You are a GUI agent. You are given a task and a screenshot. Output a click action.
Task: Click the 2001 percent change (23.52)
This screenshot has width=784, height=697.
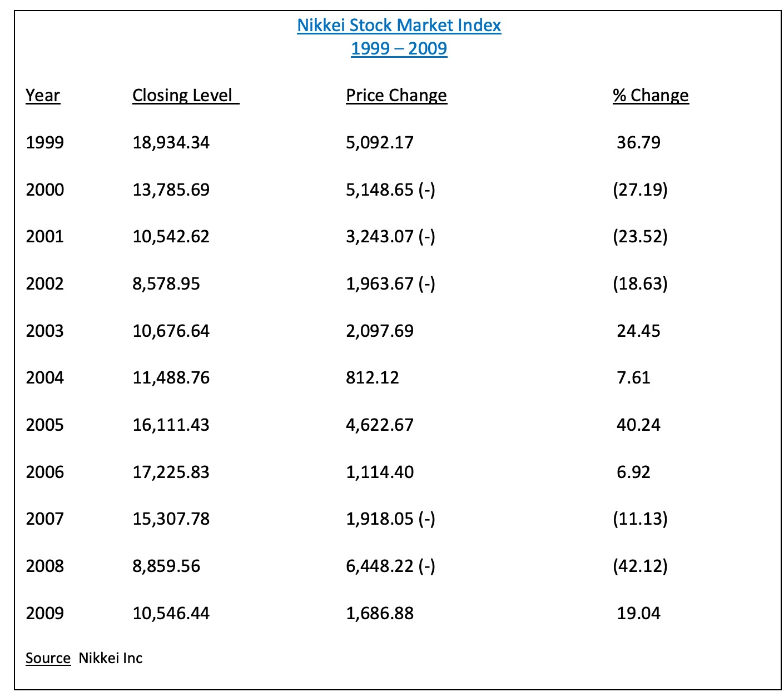pos(641,237)
